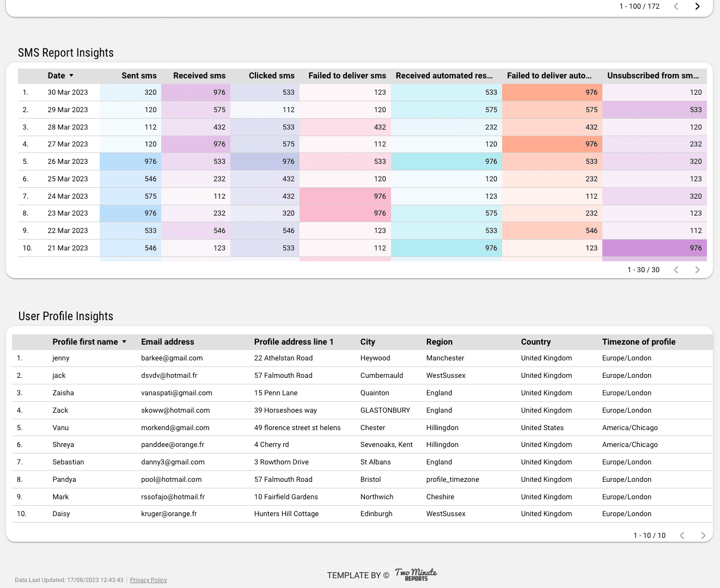The image size is (720, 588).
Task: Click email skoww@hotmail.com
Action: pyautogui.click(x=175, y=411)
